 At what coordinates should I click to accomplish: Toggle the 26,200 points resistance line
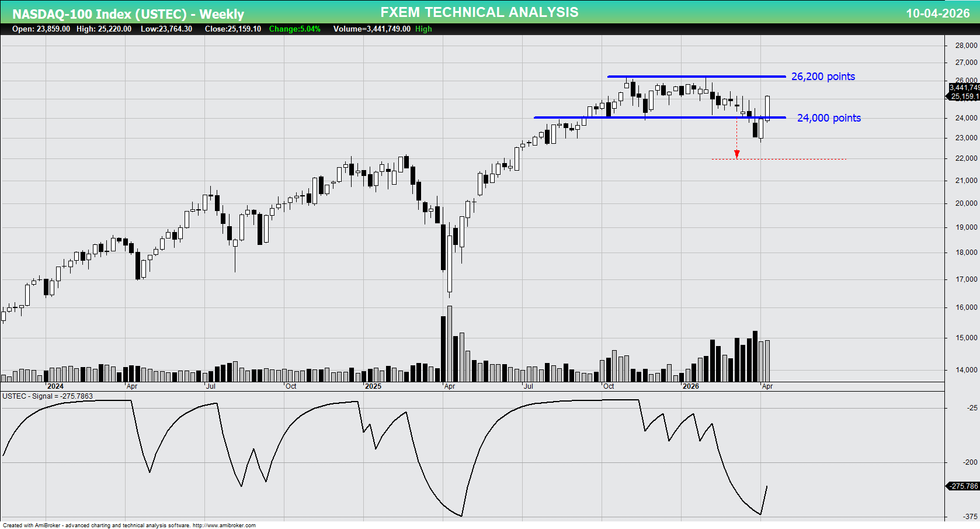click(x=695, y=76)
